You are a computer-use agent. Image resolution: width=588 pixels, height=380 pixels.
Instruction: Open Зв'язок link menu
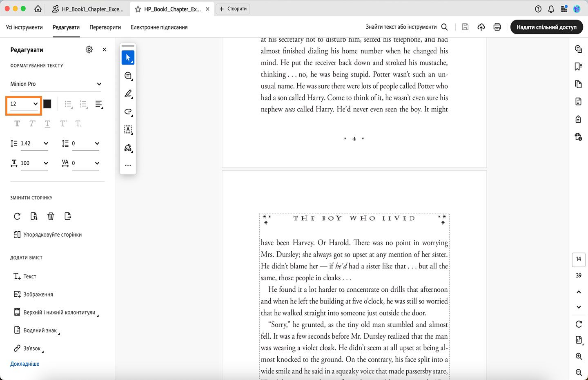(x=28, y=349)
